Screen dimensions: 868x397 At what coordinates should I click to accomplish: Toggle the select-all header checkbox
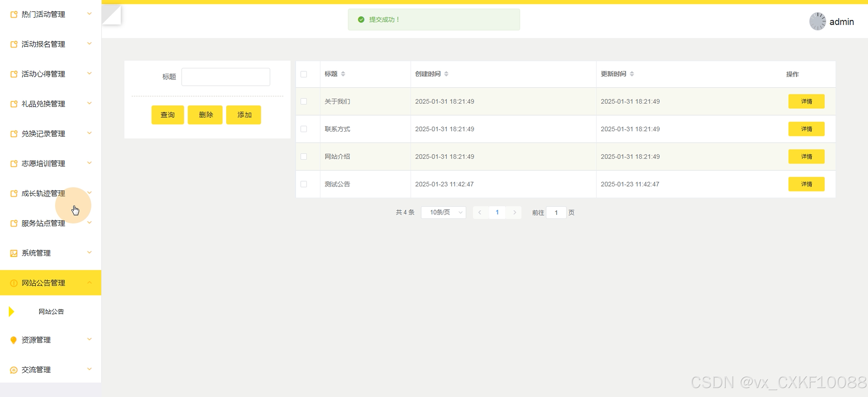pos(303,74)
